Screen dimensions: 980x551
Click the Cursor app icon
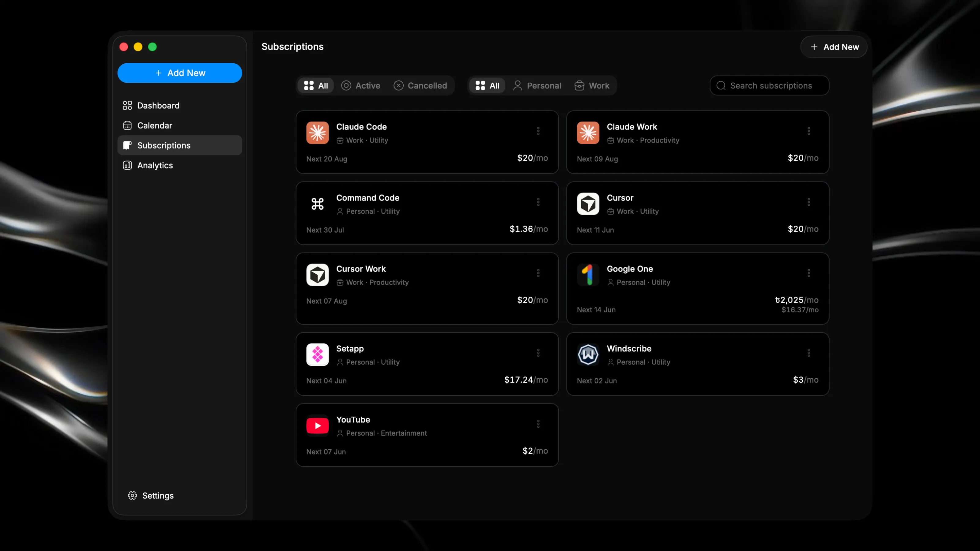pyautogui.click(x=588, y=204)
